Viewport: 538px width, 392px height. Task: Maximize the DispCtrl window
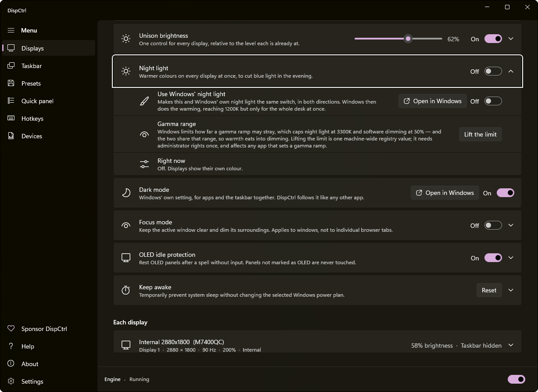point(507,7)
